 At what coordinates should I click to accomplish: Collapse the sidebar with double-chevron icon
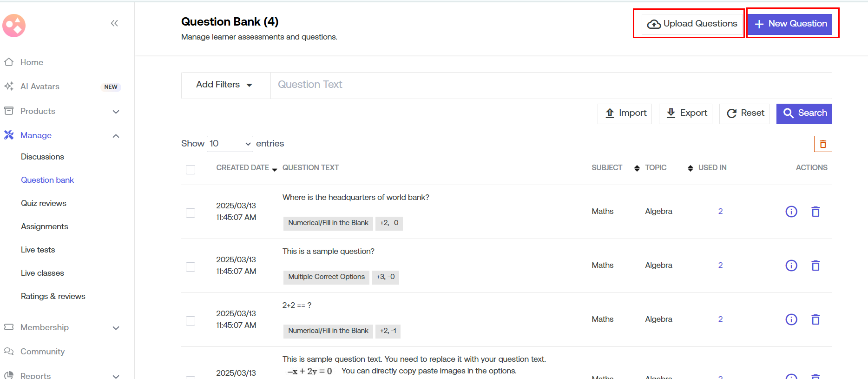[x=114, y=23]
